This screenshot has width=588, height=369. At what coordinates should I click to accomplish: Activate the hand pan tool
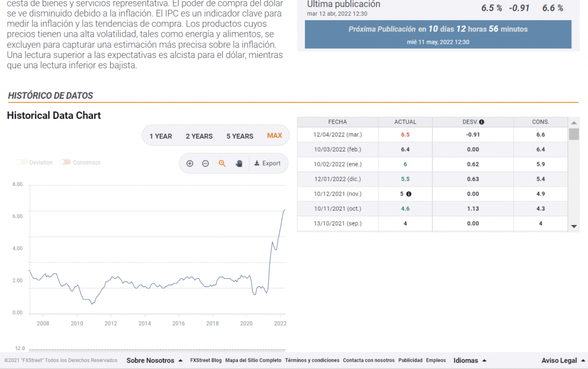click(239, 164)
